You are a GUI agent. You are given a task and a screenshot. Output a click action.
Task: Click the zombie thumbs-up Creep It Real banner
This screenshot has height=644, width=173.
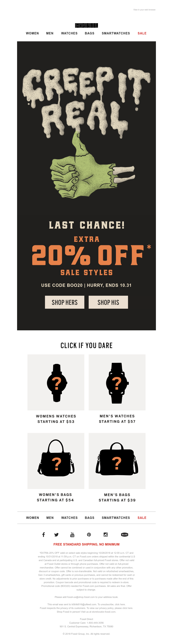pyautogui.click(x=86, y=132)
